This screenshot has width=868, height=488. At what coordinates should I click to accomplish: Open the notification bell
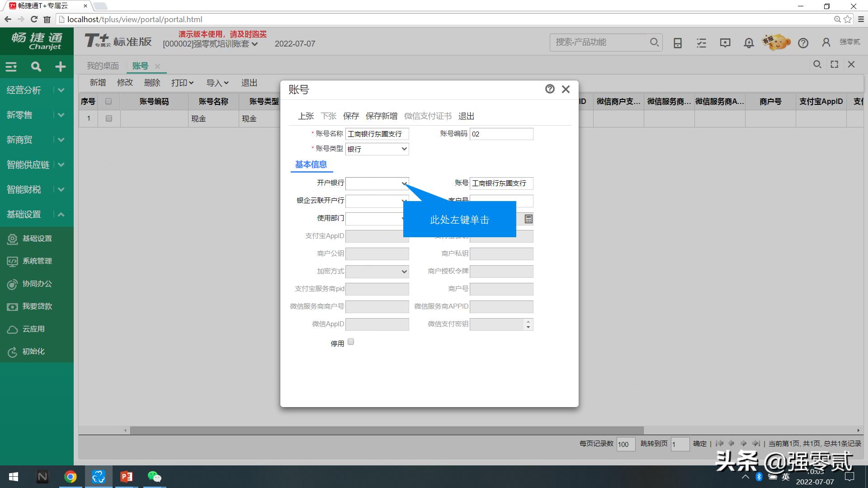pos(748,42)
